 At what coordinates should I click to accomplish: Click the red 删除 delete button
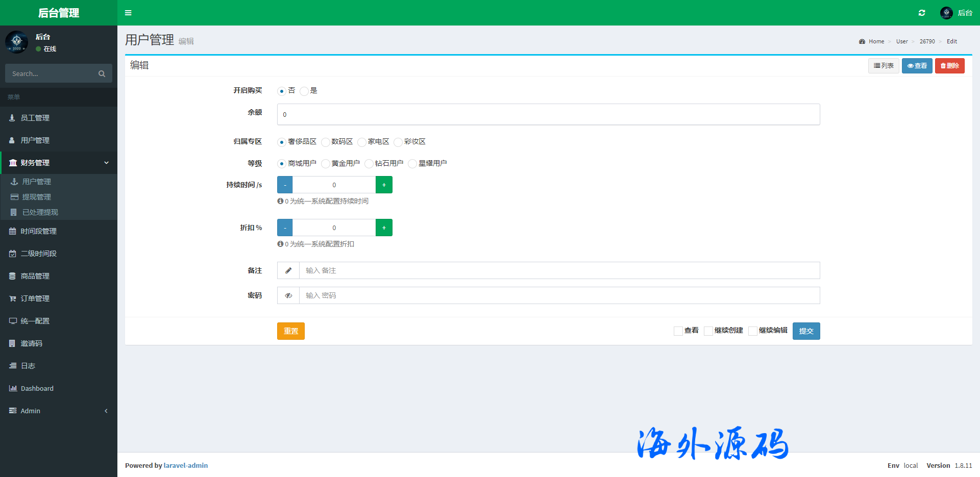click(949, 66)
